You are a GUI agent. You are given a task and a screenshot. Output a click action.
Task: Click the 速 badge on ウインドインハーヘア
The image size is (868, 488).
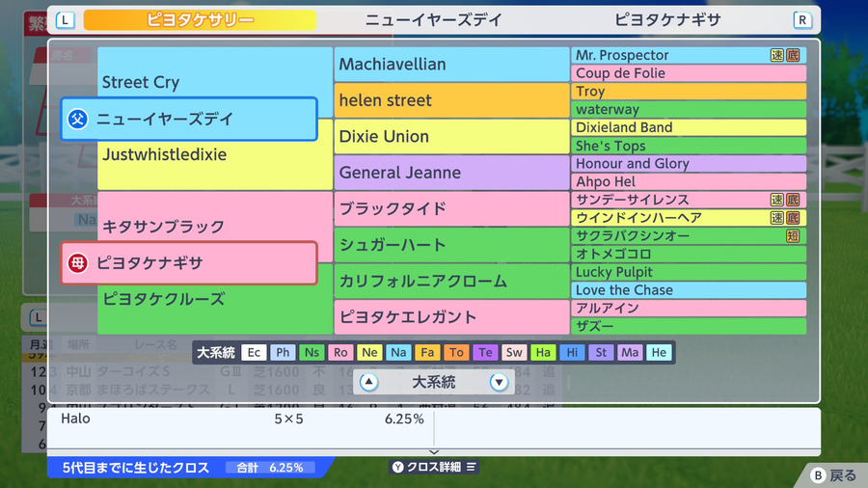(x=777, y=218)
